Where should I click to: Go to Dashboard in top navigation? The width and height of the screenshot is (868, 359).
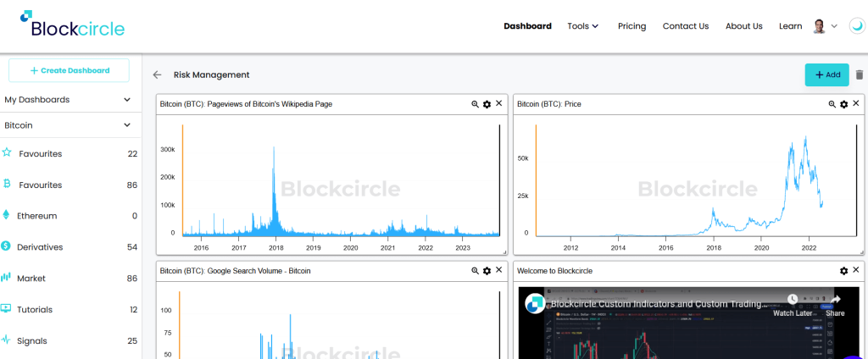pos(527,26)
